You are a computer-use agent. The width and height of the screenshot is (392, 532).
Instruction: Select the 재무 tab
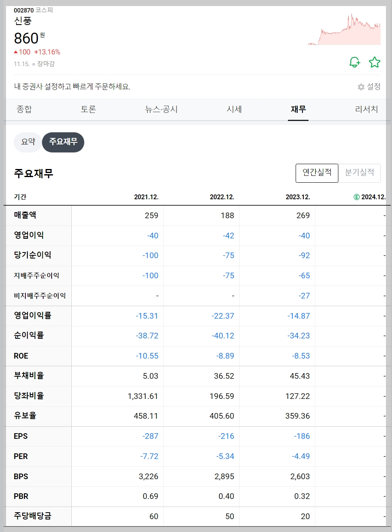click(x=298, y=109)
